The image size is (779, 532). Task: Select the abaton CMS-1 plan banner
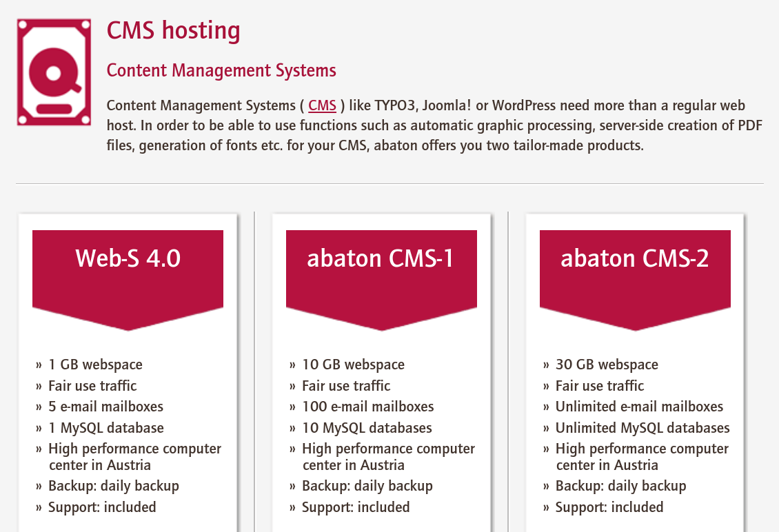point(381,280)
